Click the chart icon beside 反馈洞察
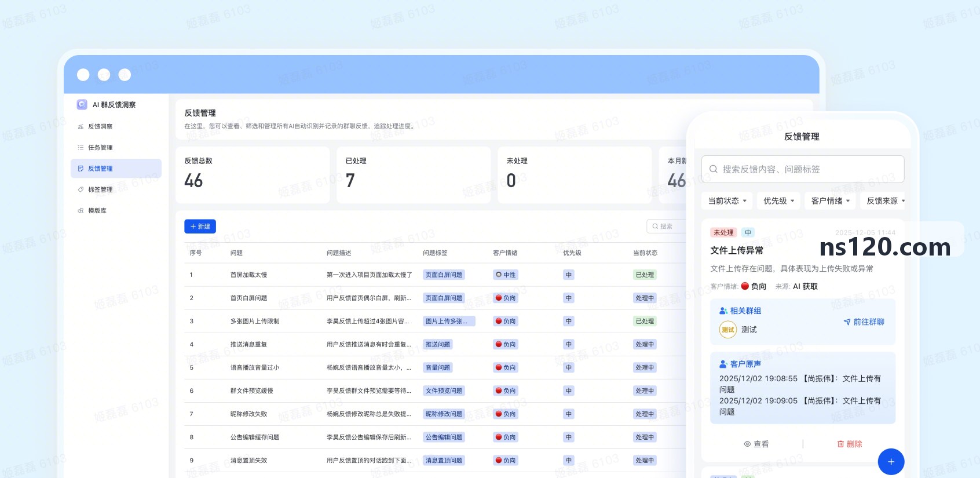Image resolution: width=980 pixels, height=478 pixels. (81, 127)
